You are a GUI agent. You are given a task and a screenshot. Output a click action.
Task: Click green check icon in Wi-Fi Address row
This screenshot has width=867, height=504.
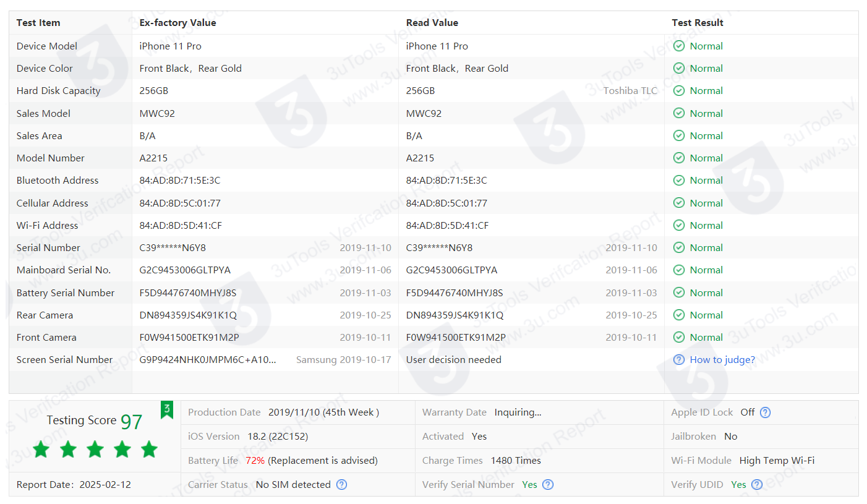679,226
